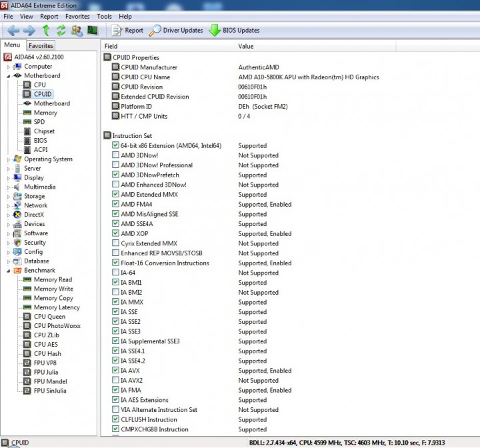The height and width of the screenshot is (448, 480).
Task: Click the Back arrow toolbar icon
Action: coord(13,30)
